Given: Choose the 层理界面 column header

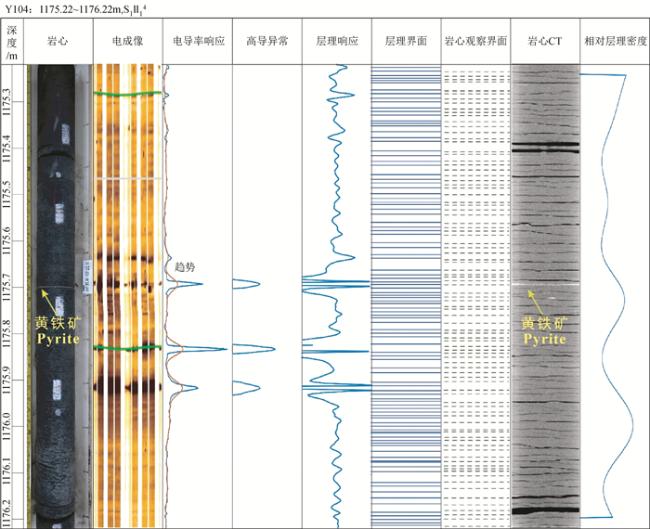Looking at the screenshot, I should (406, 41).
